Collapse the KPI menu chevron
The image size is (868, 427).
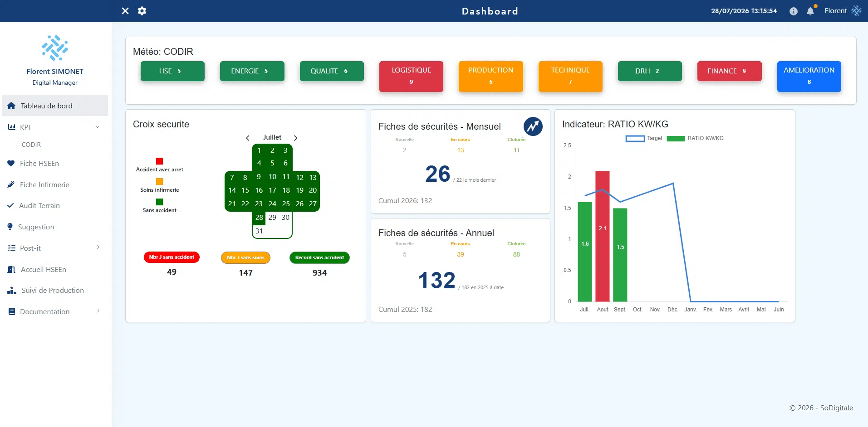pos(98,127)
